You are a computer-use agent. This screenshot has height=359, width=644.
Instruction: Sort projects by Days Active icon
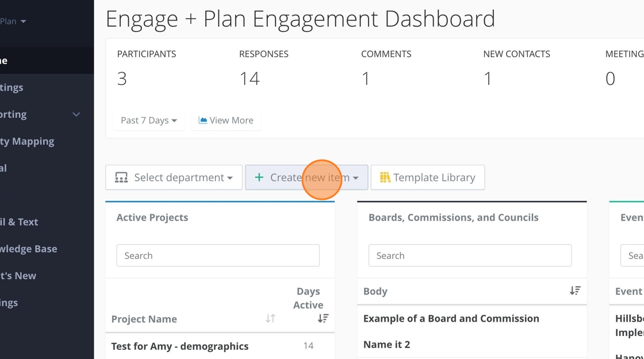(323, 318)
